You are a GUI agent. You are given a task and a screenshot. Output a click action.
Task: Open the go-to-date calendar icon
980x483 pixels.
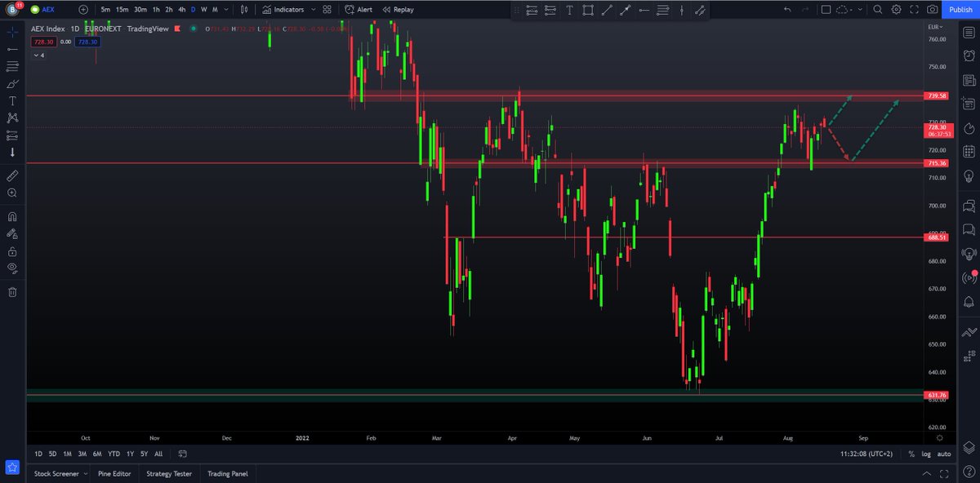(183, 454)
